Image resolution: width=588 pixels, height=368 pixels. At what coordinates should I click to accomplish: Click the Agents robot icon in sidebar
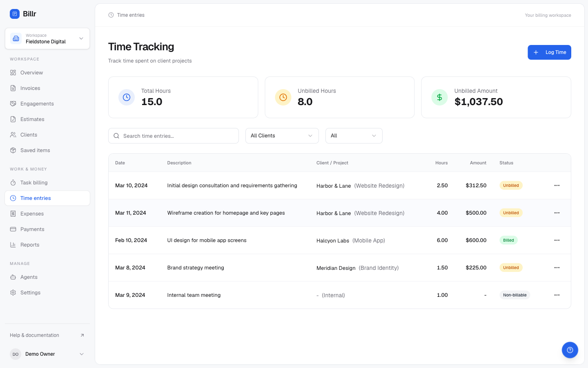point(13,277)
